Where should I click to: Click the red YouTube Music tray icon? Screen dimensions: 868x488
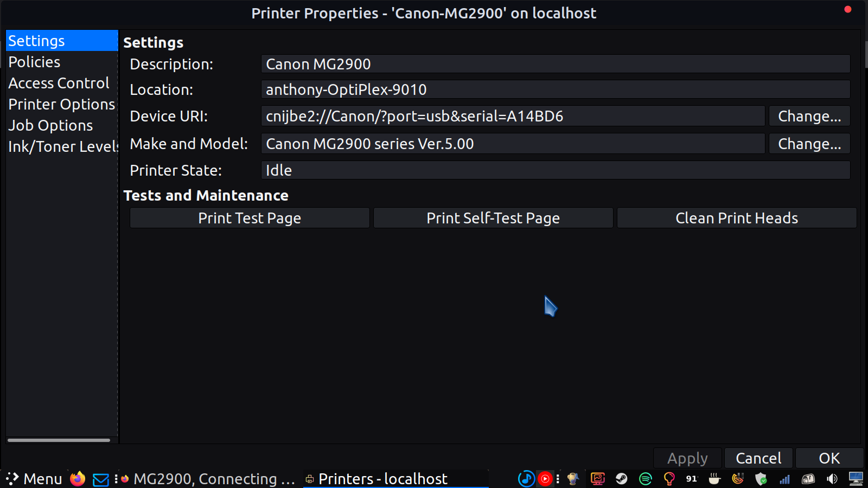[x=545, y=479]
